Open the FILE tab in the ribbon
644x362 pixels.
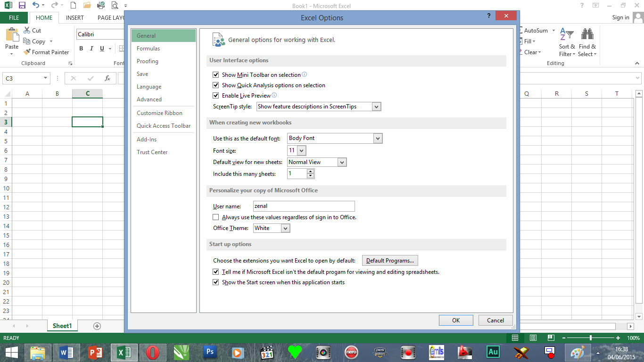(14, 17)
